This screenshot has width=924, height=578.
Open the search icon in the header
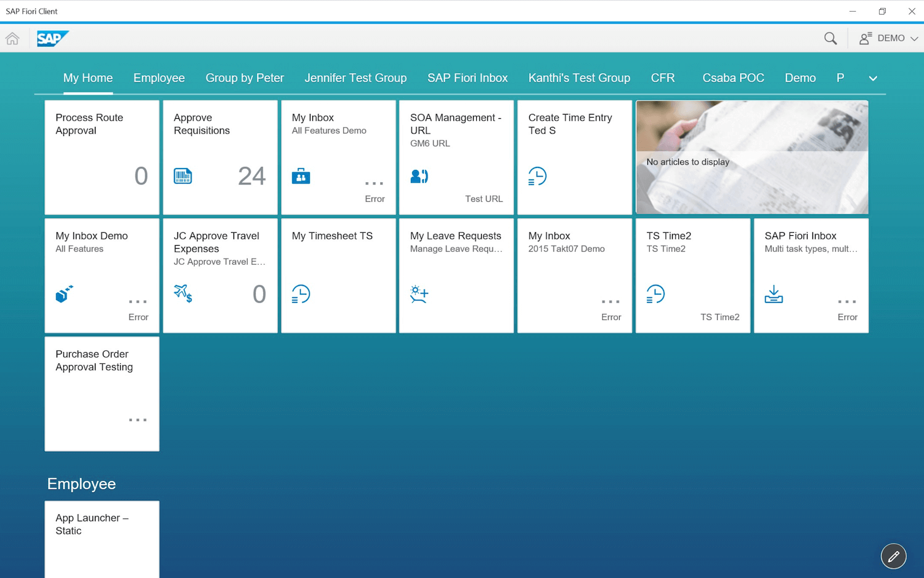[830, 38]
